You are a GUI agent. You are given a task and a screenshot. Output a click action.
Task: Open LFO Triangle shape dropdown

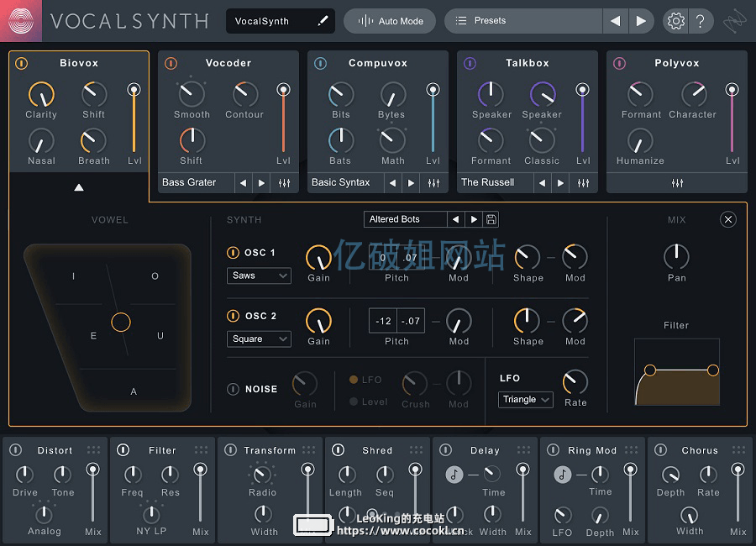(525, 399)
